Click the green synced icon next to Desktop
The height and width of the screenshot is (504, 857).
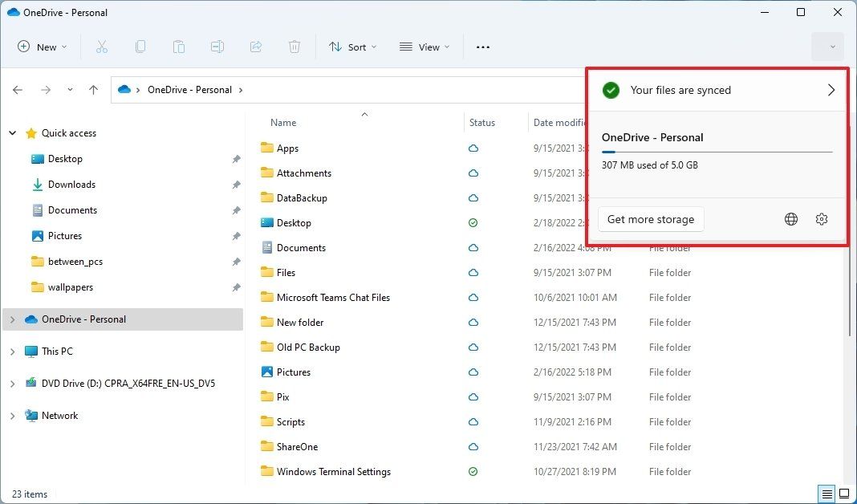473,222
